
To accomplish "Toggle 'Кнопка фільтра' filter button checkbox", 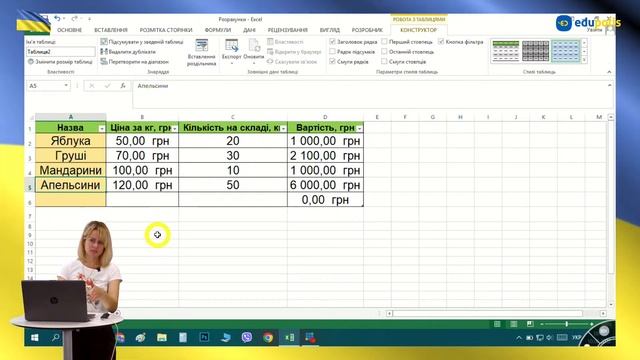I will pyautogui.click(x=441, y=42).
